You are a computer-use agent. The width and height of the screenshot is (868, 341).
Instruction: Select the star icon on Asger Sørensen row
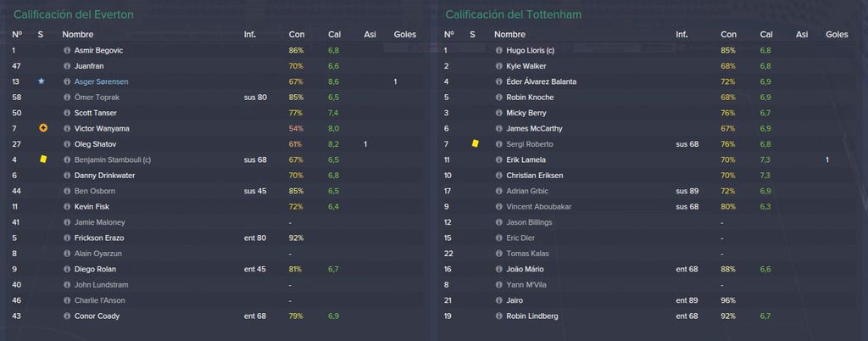pyautogui.click(x=41, y=81)
